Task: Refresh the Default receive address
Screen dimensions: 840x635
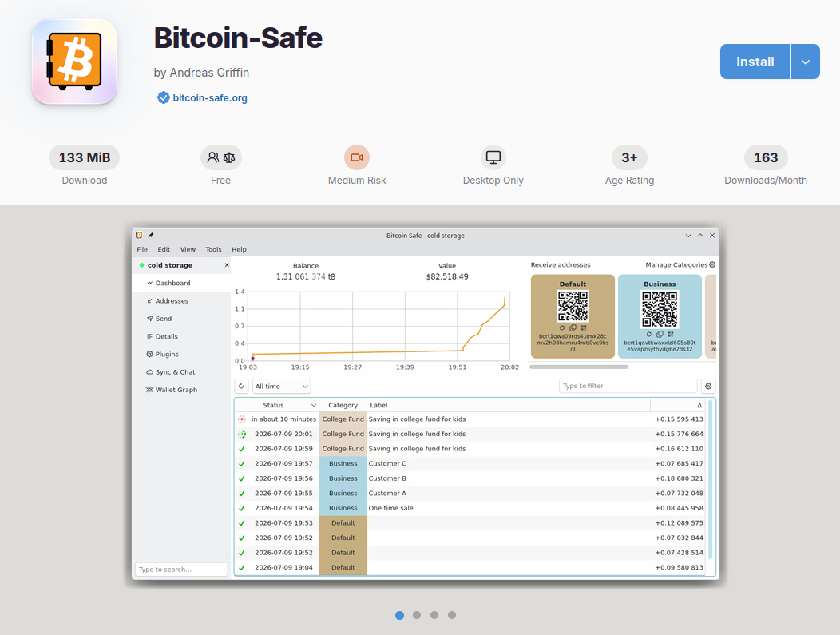Action: [562, 327]
